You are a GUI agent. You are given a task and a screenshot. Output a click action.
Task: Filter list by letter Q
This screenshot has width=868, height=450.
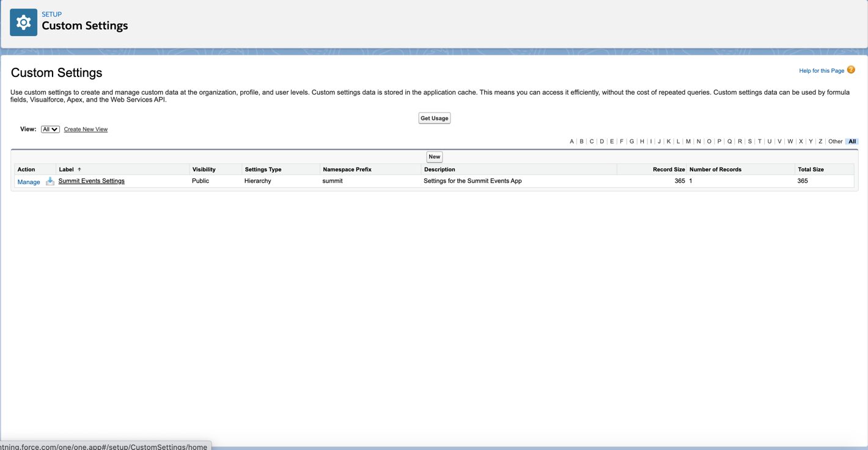pos(729,141)
